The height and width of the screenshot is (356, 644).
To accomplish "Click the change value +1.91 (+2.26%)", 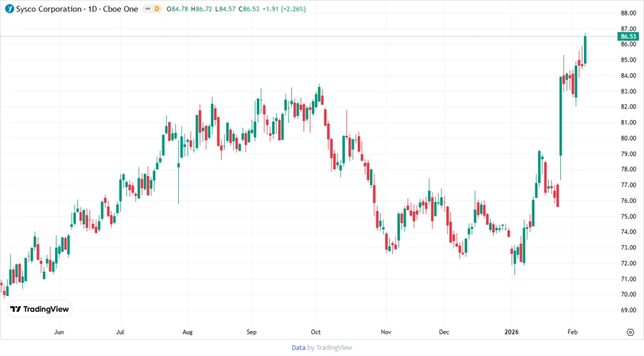I will (x=284, y=9).
